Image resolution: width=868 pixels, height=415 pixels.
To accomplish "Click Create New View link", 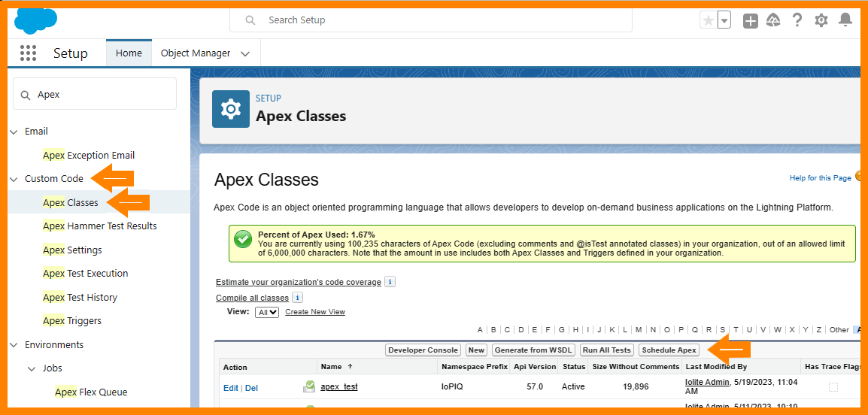I will pyautogui.click(x=315, y=312).
